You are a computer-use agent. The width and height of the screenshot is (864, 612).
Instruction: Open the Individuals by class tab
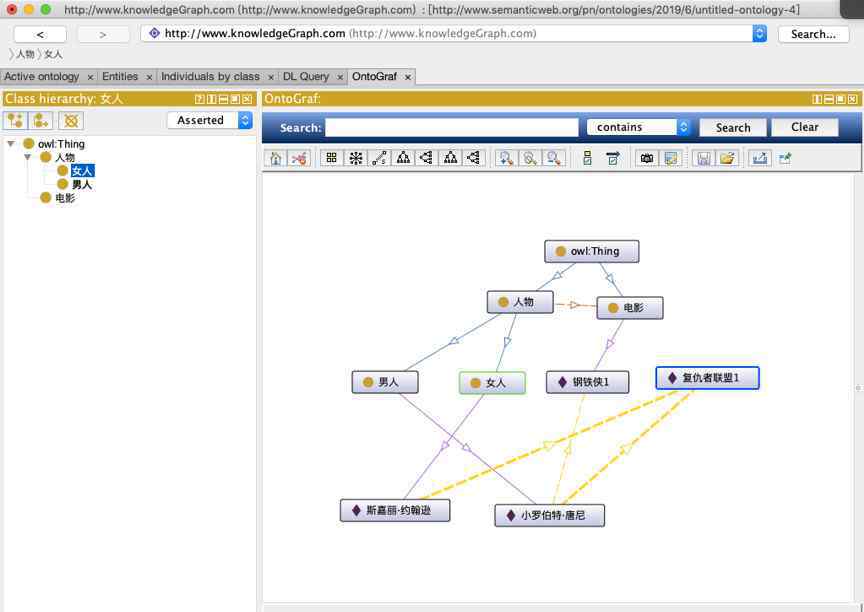click(x=210, y=77)
